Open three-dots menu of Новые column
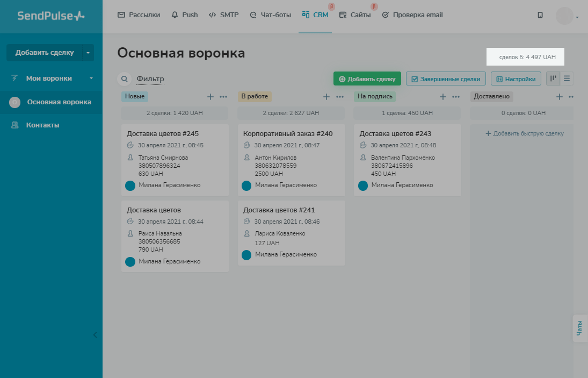This screenshot has height=378, width=588. [x=223, y=97]
